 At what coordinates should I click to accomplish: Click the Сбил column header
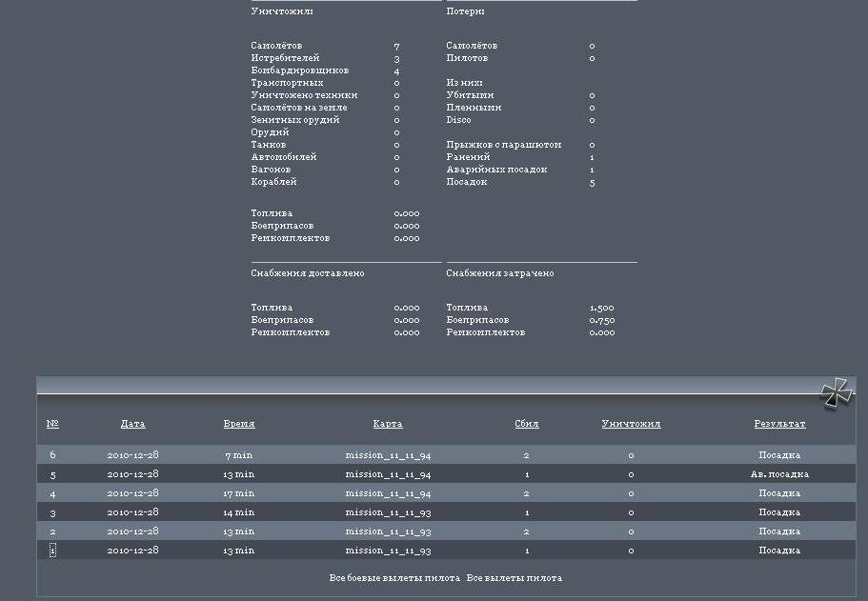[526, 424]
